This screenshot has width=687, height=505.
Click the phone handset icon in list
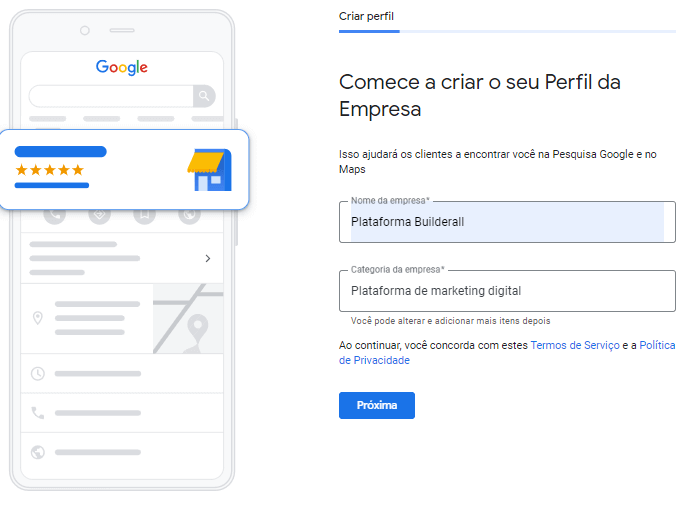click(x=38, y=413)
